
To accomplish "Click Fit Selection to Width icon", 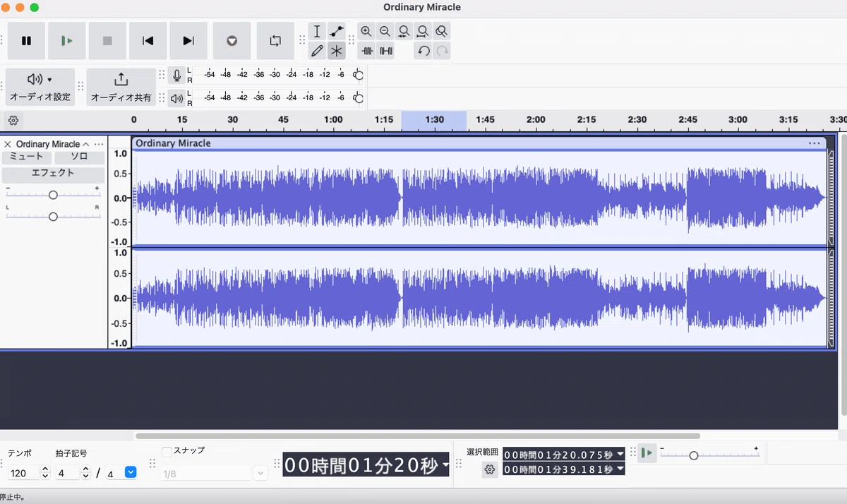I will click(x=404, y=32).
